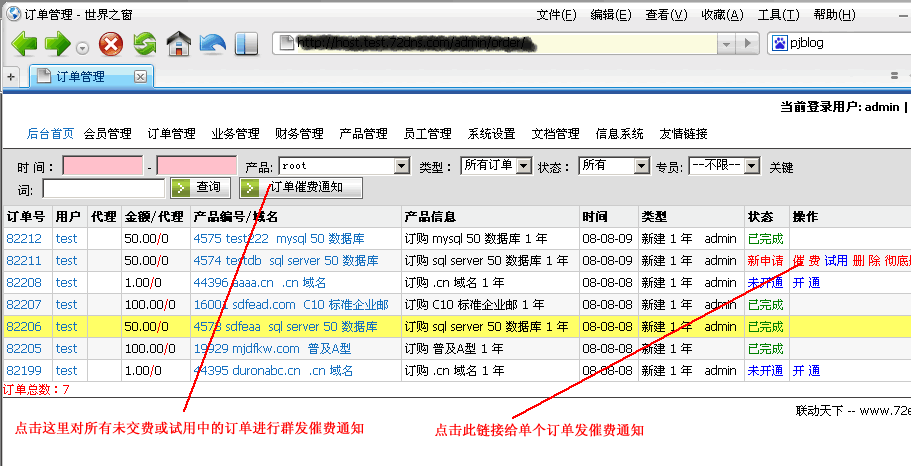
Task: Open 员工管理 navigation item
Action: point(427,134)
